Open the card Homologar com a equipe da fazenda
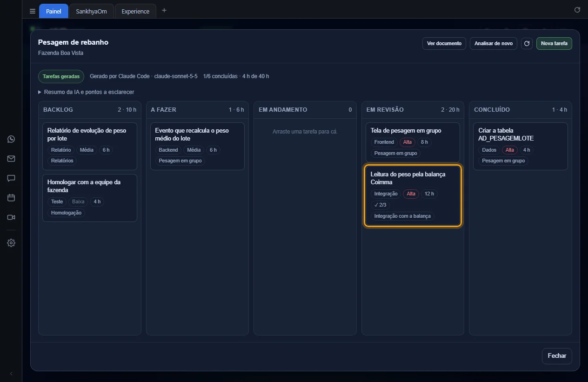The height and width of the screenshot is (382, 588). coord(90,198)
